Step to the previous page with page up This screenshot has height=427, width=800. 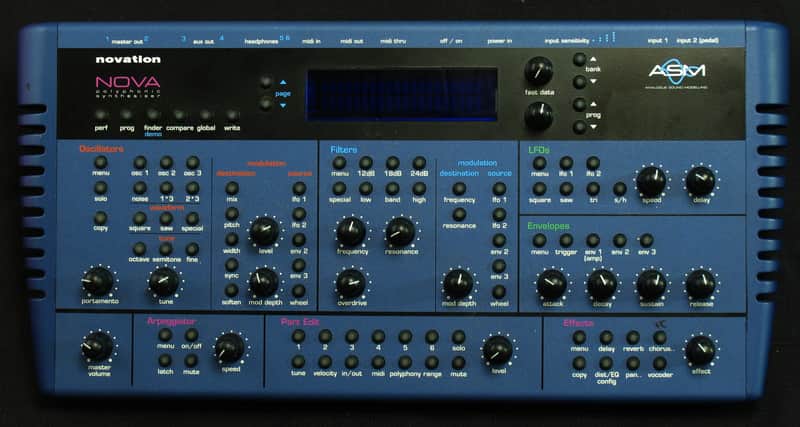click(x=266, y=82)
